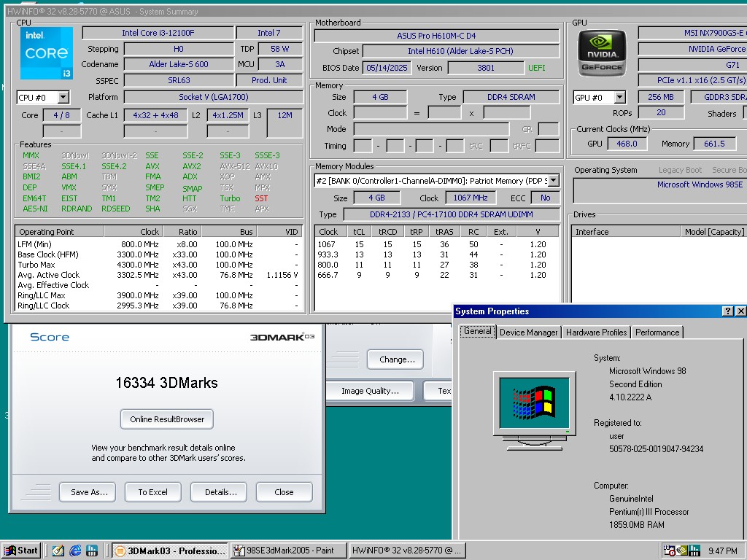Viewport: 747px width, 560px height.
Task: Click the To Excel button
Action: [153, 492]
